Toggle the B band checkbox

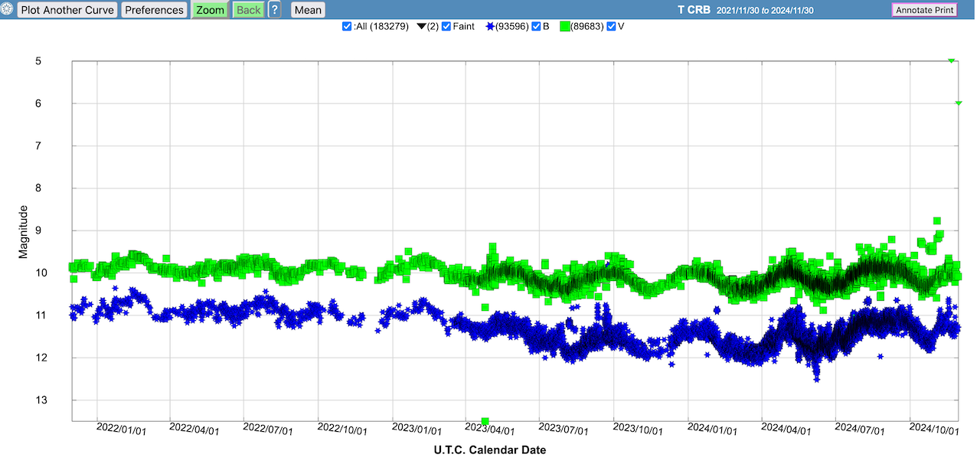[x=536, y=27]
